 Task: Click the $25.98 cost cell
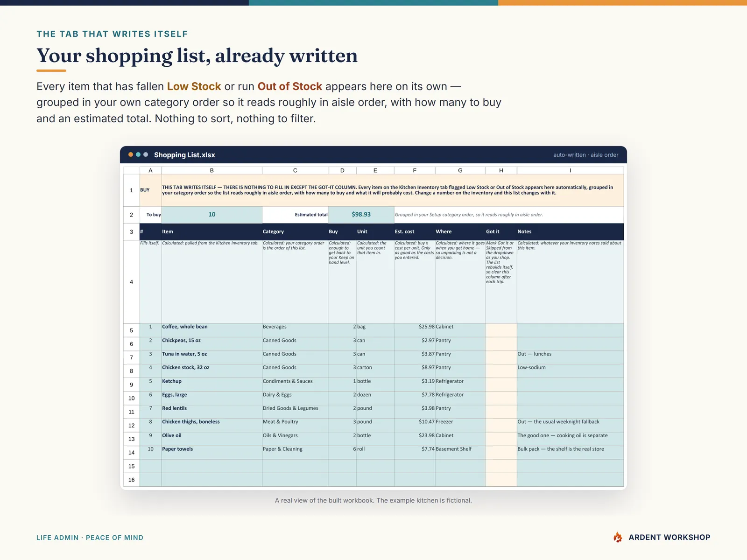[415, 330]
